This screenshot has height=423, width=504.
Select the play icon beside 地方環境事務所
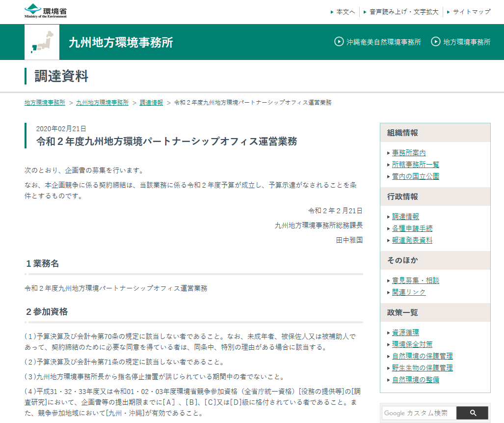(435, 42)
